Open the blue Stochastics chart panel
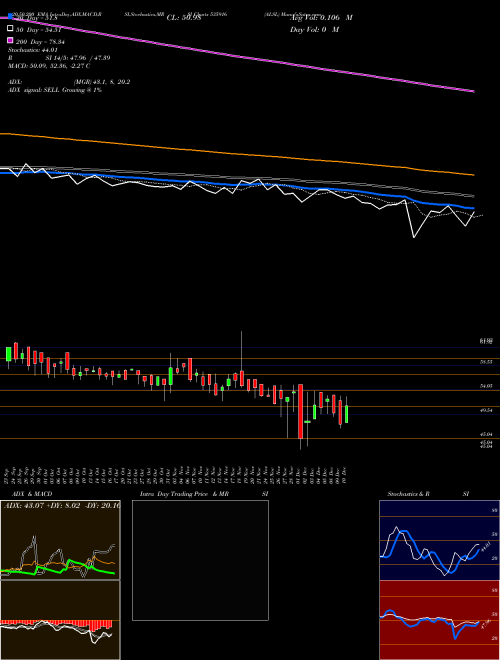 [x=439, y=540]
